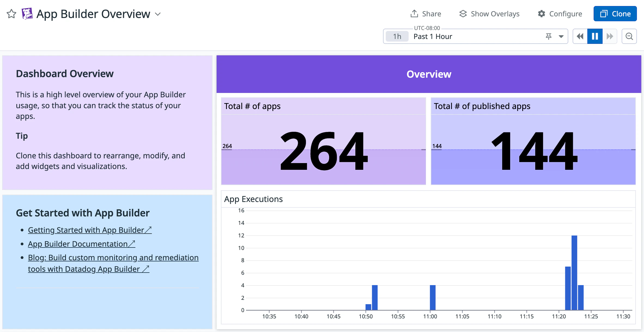The height and width of the screenshot is (332, 644).
Task: Expand the dashboard title dropdown chevron
Action: point(158,14)
